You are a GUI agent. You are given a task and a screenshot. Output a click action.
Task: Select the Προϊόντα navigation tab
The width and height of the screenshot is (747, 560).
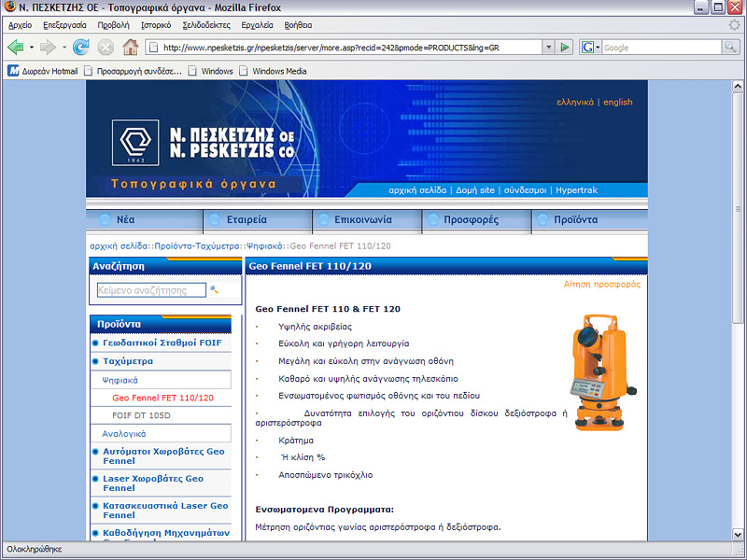pos(590,220)
